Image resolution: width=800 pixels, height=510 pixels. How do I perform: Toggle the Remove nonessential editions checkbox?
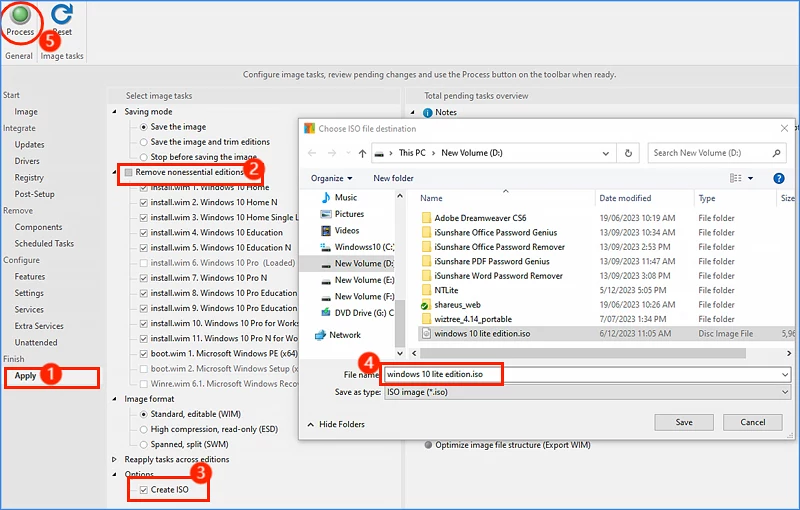tap(129, 172)
